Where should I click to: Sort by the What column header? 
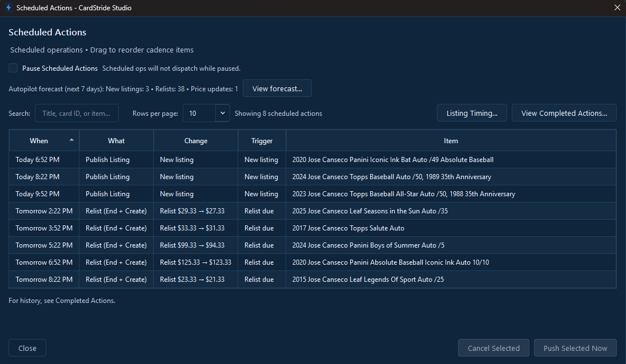(x=116, y=141)
